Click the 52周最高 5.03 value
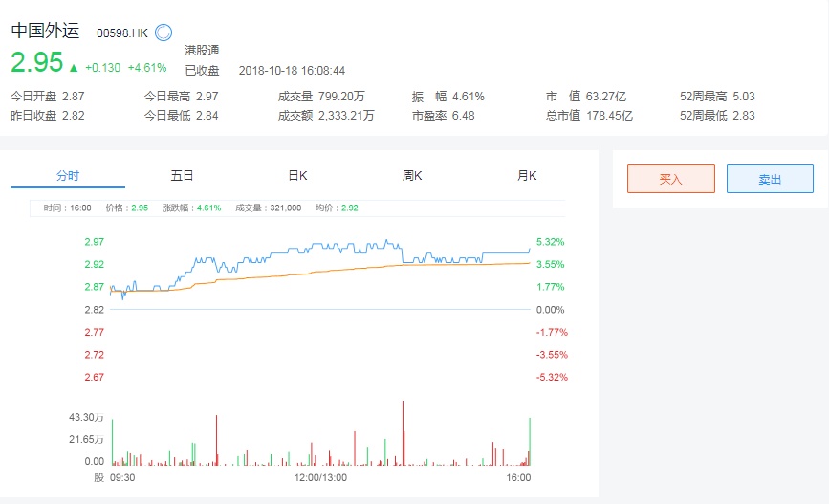The width and height of the screenshot is (829, 504). tap(742, 96)
